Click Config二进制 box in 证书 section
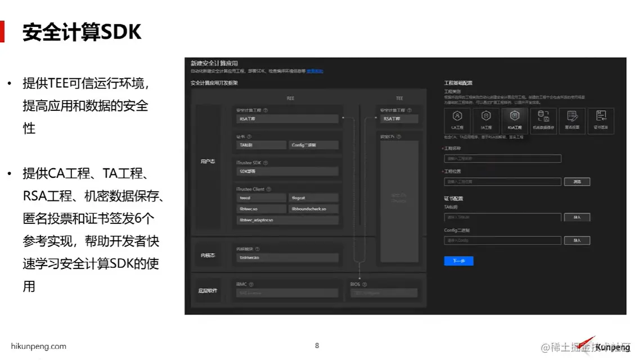 pyautogui.click(x=313, y=145)
